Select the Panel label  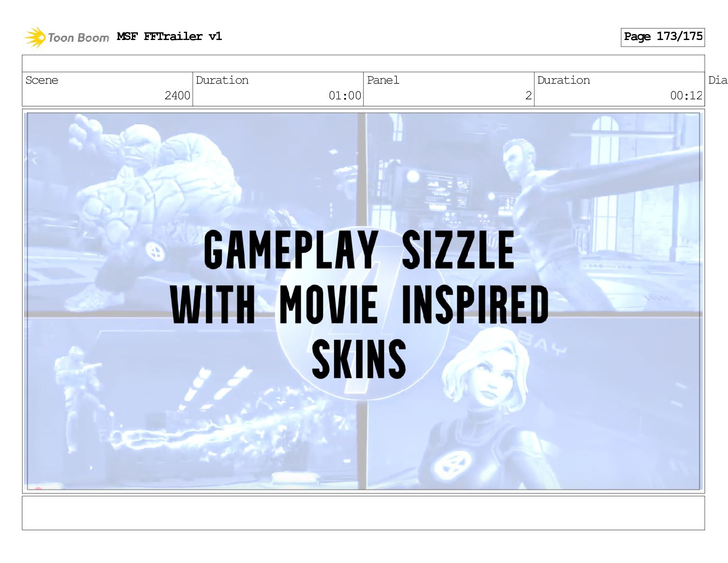click(x=383, y=80)
